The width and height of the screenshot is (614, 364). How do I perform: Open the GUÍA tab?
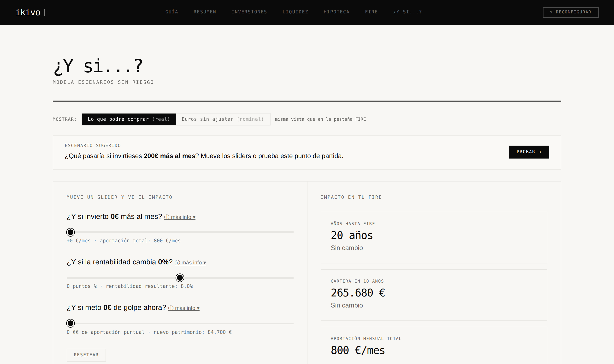pos(172,12)
